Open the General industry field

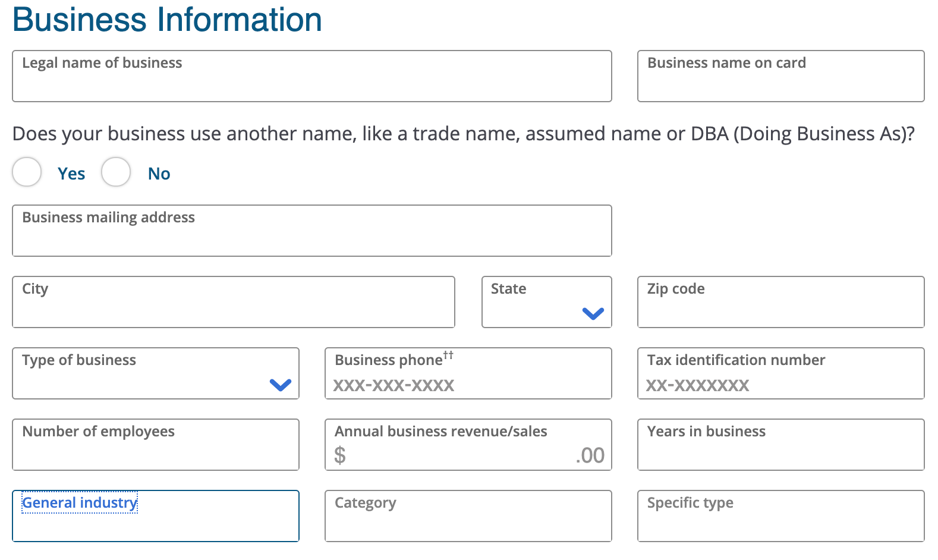pyautogui.click(x=156, y=516)
